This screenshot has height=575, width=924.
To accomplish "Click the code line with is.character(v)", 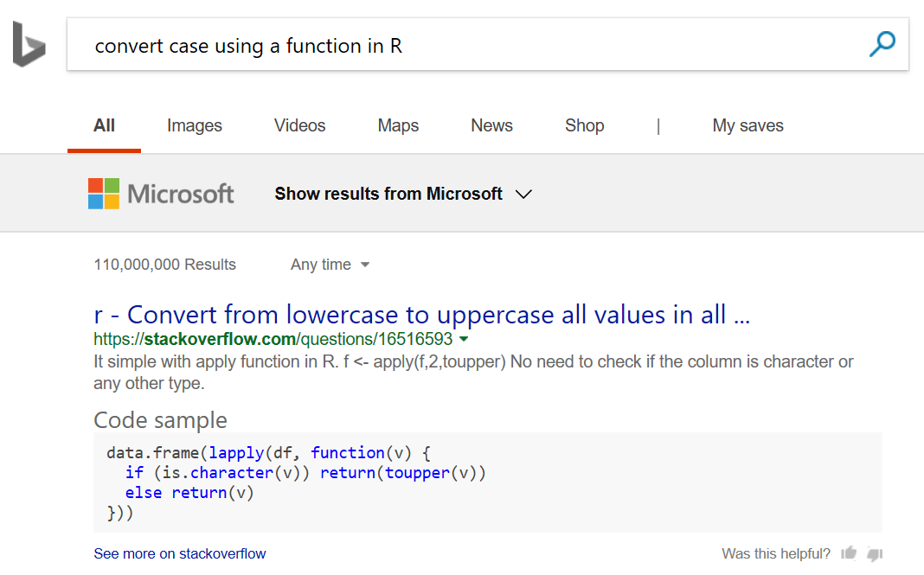I will (305, 472).
